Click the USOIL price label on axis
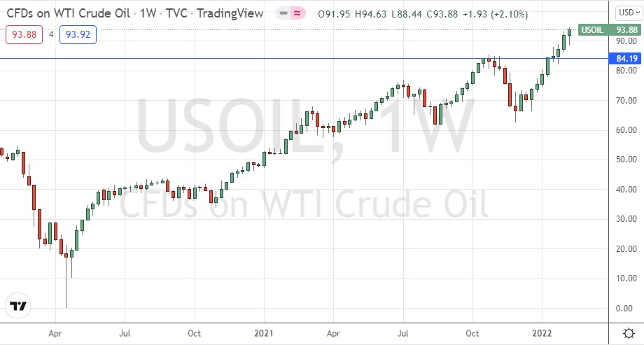This screenshot has width=644, height=345. pos(592,29)
